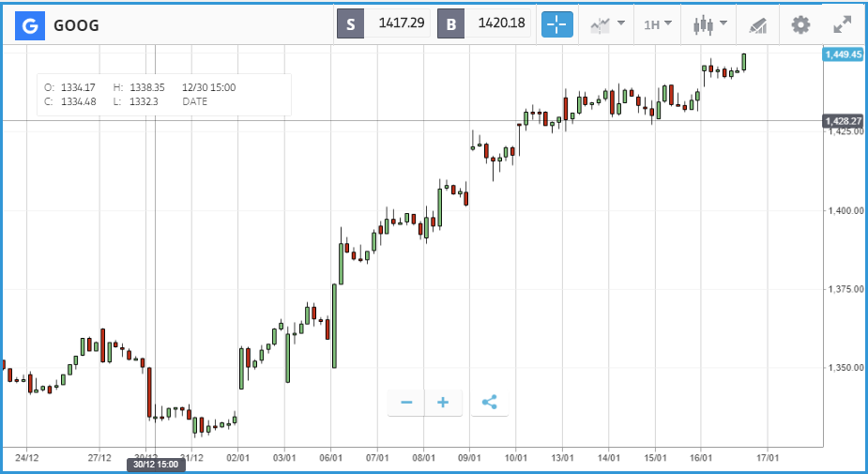Select the drawing tools pencil icon
This screenshot has width=868, height=474.
click(758, 25)
